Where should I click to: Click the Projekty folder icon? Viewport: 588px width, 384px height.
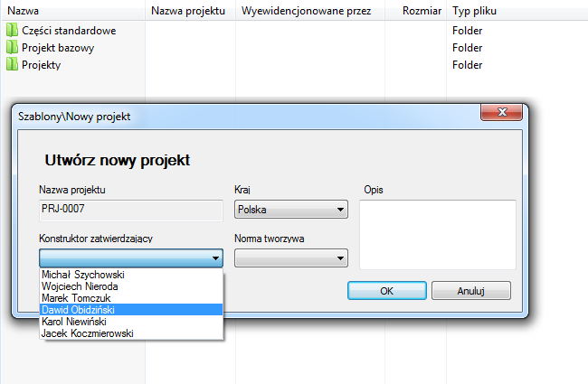pos(12,64)
